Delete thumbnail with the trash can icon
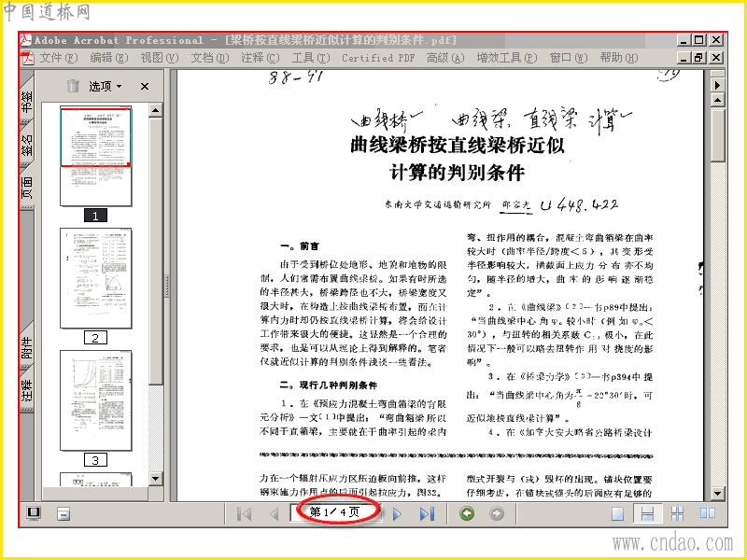Viewport: 747px width, 560px height. [73, 86]
